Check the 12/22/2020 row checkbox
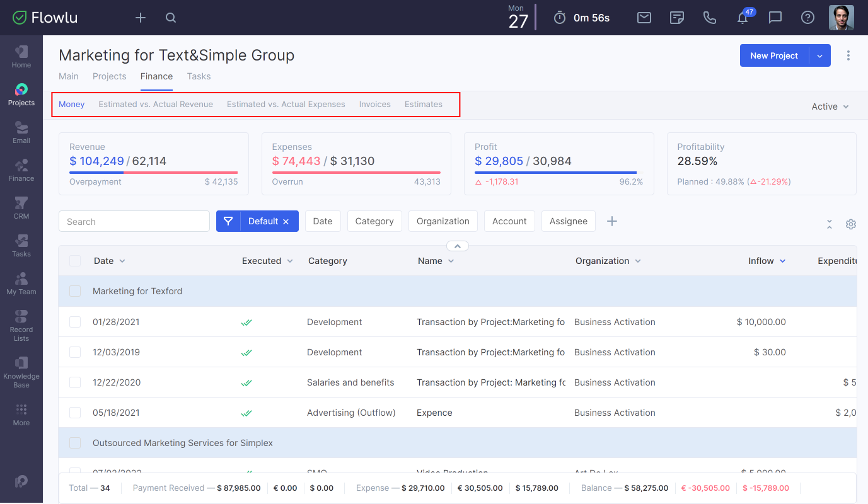 click(75, 382)
